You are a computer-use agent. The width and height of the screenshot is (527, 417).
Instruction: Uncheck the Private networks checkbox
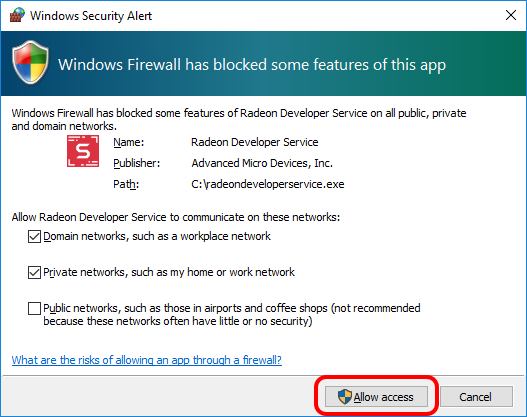[34, 272]
